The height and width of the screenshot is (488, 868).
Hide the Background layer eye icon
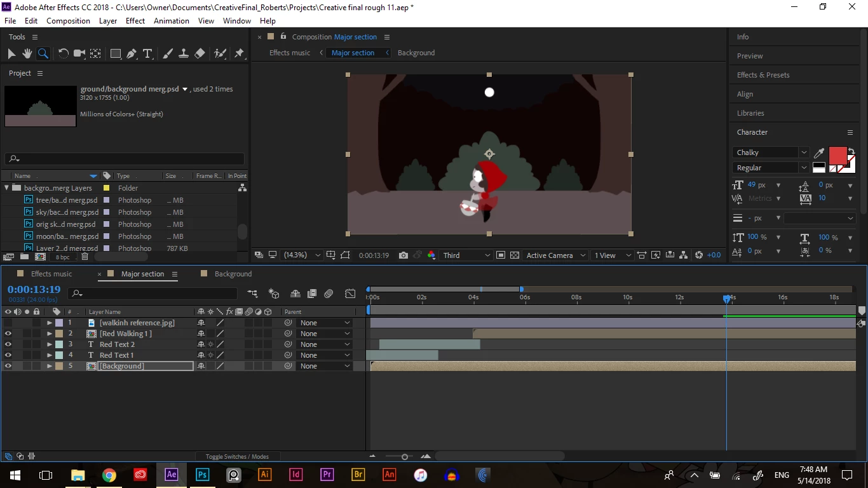(x=8, y=366)
